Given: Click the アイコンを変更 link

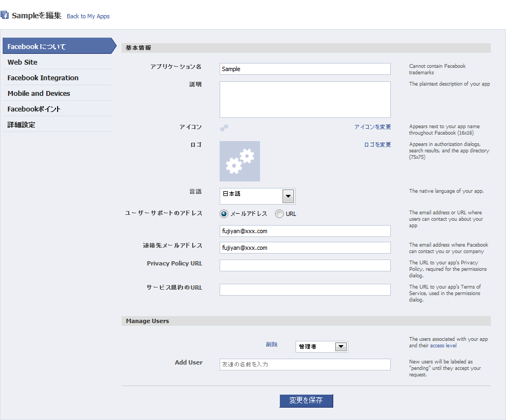Looking at the screenshot, I should point(373,127).
